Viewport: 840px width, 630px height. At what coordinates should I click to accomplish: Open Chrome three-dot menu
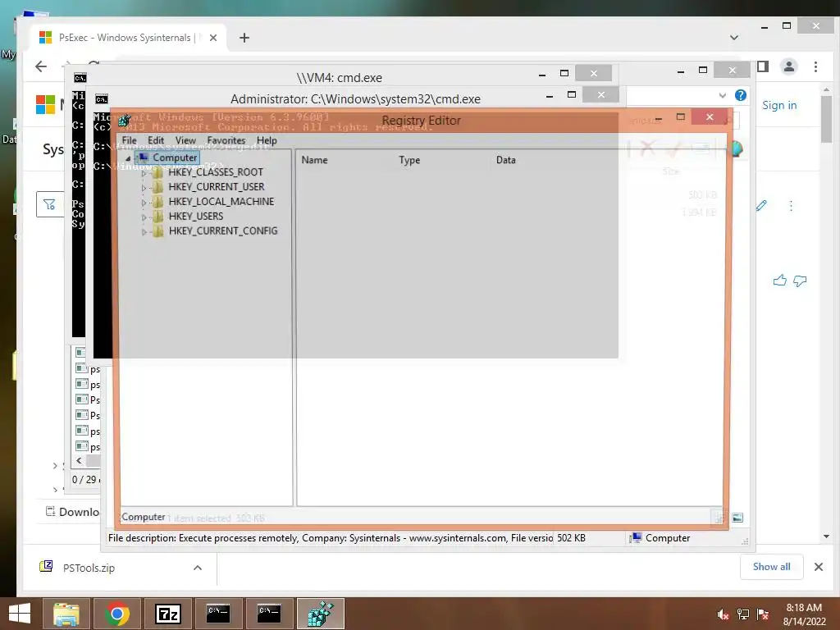[815, 66]
